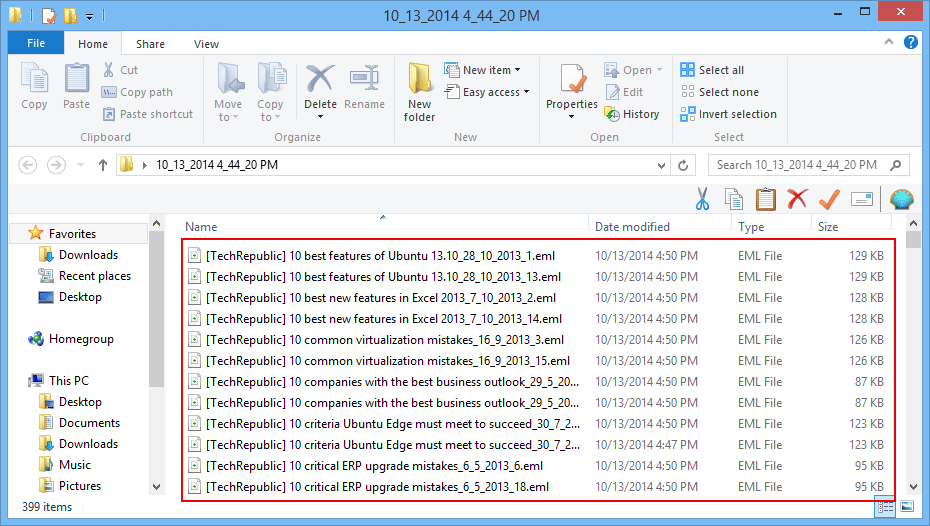Image resolution: width=930 pixels, height=526 pixels.
Task: Click Select none in the ribbon
Action: pyautogui.click(x=719, y=92)
